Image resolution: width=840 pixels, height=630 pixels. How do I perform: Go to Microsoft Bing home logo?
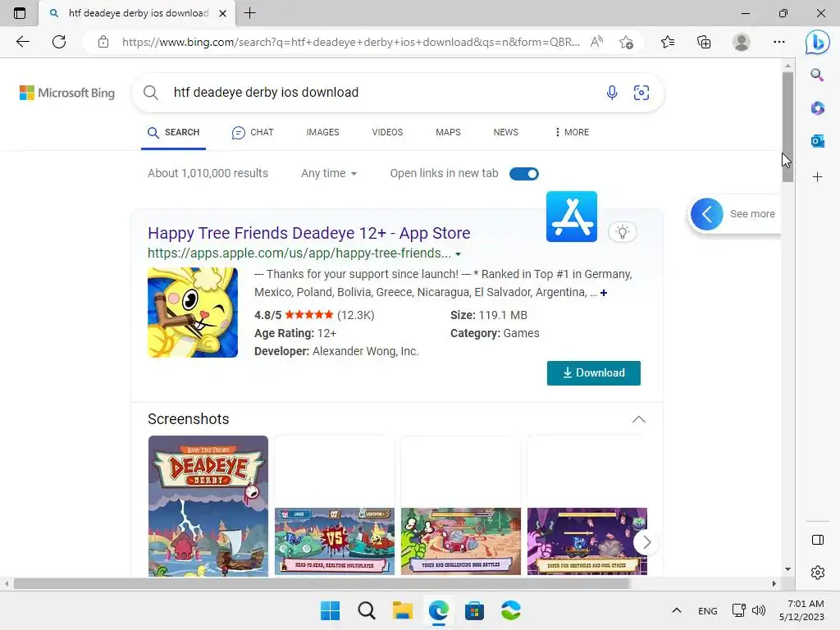point(67,93)
